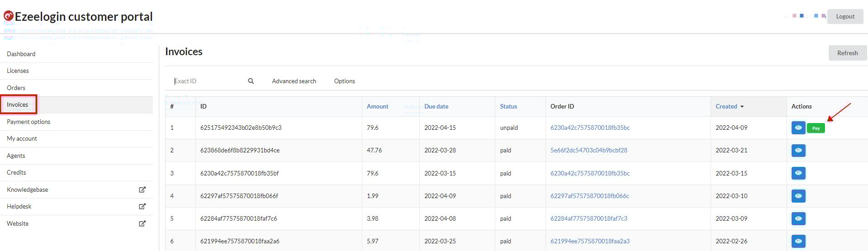Sort by Created column header
This screenshot has height=251, width=868.
(726, 107)
